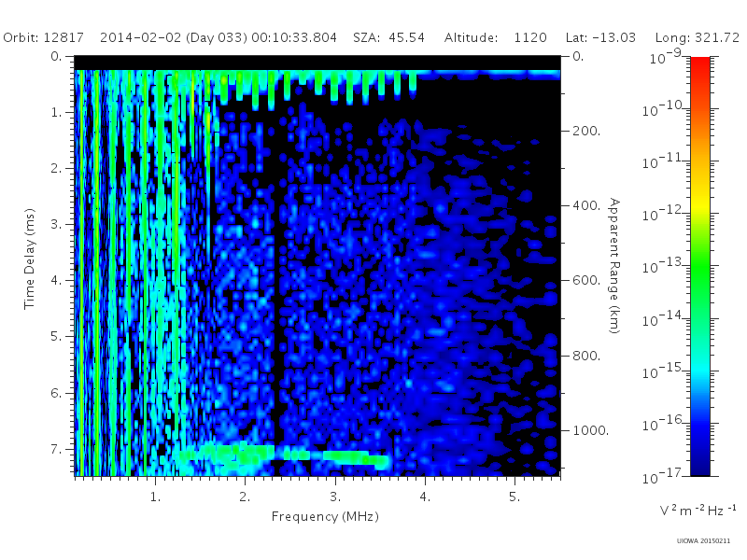Viewport: 747px width, 560px height.
Task: Click the 800. label on Apparent Range axis
Action: tap(586, 356)
